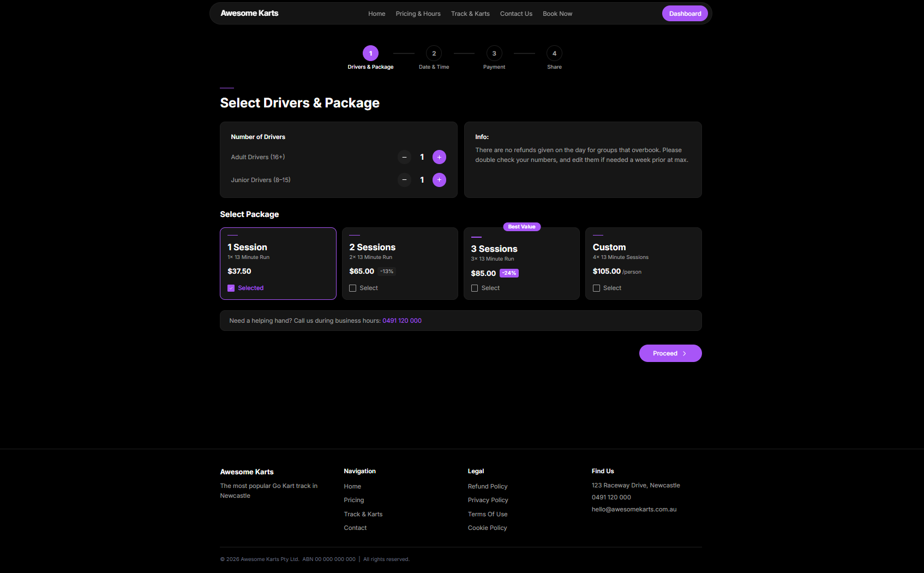924x573 pixels.
Task: Click step 1 Drivers & Package circle
Action: click(370, 53)
